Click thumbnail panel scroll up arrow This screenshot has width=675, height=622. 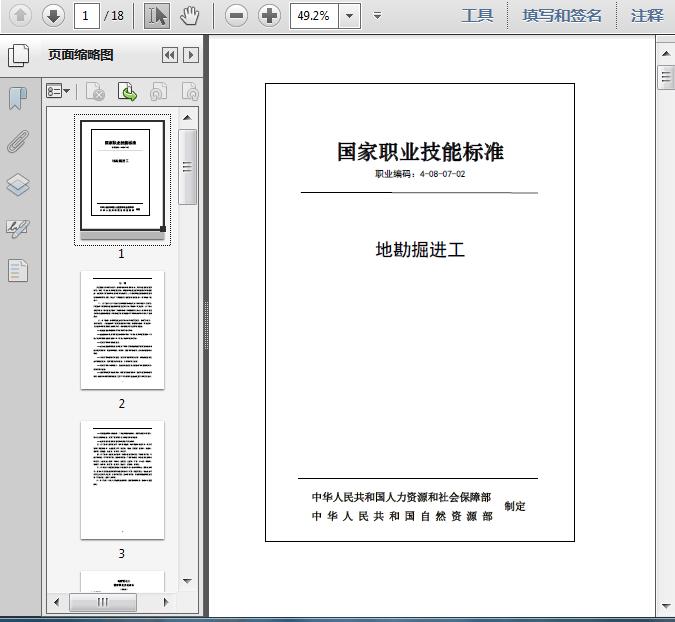click(x=187, y=118)
